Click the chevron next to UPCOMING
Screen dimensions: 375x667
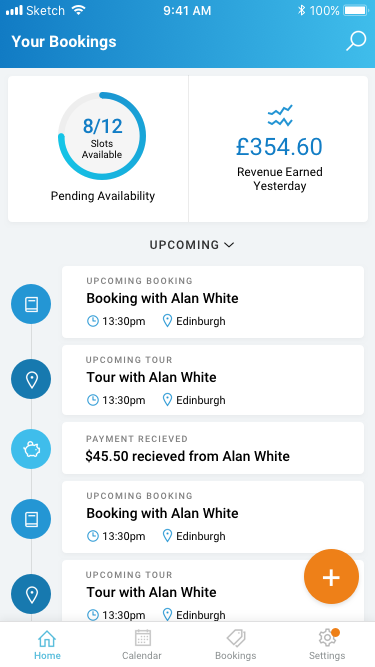point(229,245)
